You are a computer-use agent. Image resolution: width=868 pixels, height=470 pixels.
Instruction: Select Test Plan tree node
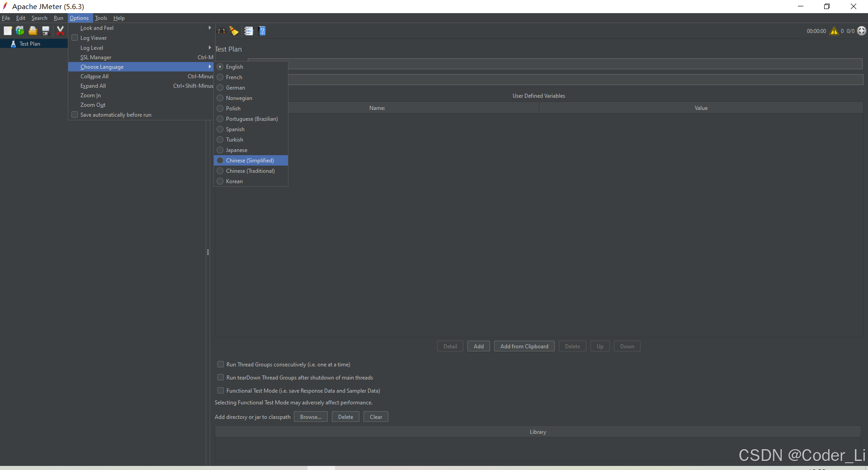click(30, 44)
